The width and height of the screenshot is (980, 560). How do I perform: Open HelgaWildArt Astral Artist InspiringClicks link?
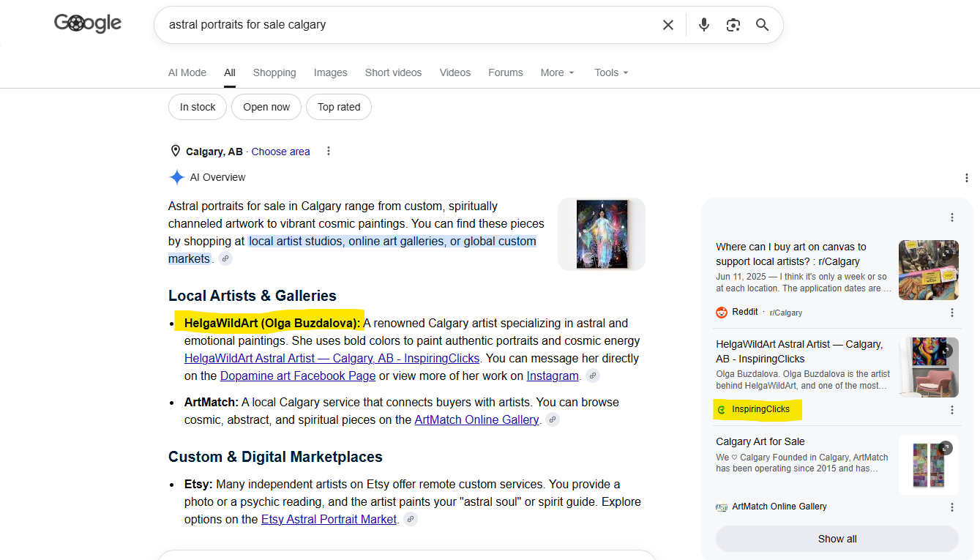[x=332, y=359]
